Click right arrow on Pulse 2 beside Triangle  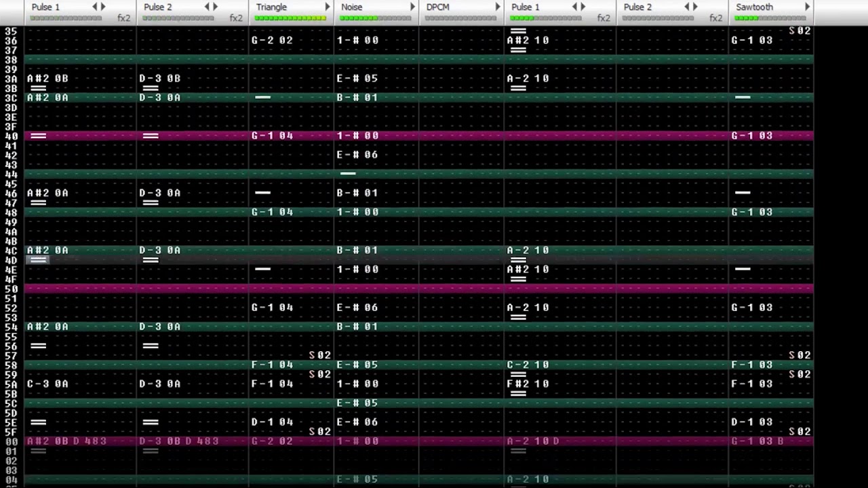coord(216,7)
